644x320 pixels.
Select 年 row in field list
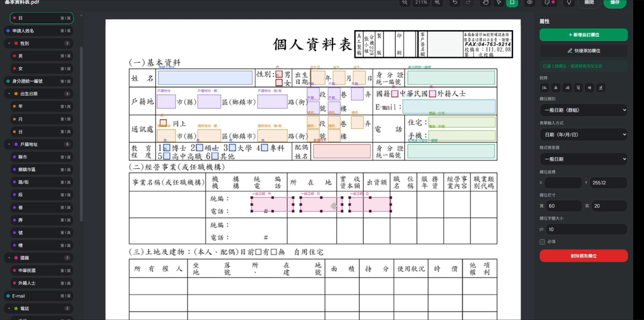42,106
